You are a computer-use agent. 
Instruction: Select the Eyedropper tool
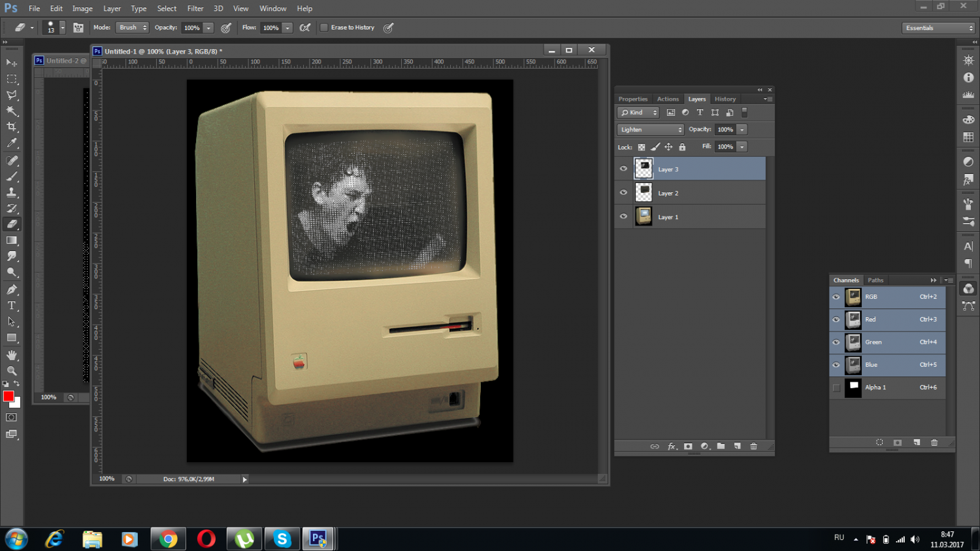(x=12, y=143)
